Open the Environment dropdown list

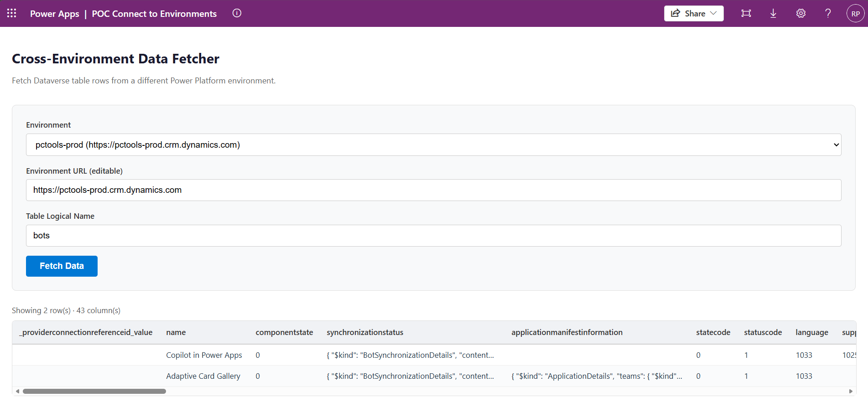[x=433, y=145]
